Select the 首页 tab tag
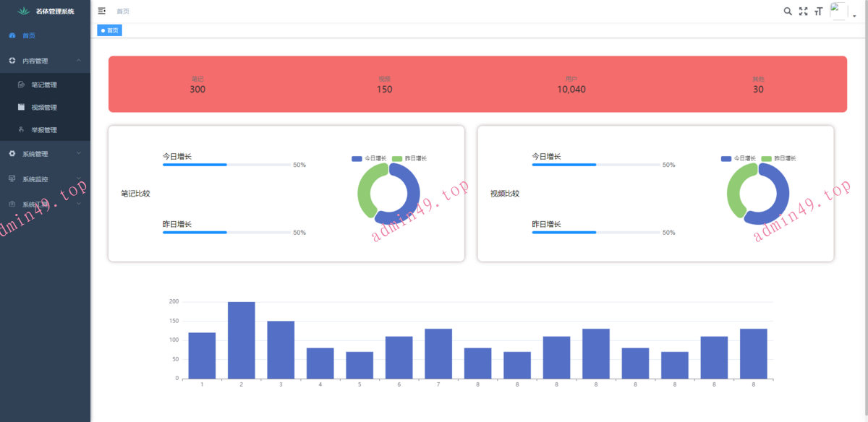This screenshot has width=868, height=422. coord(110,30)
